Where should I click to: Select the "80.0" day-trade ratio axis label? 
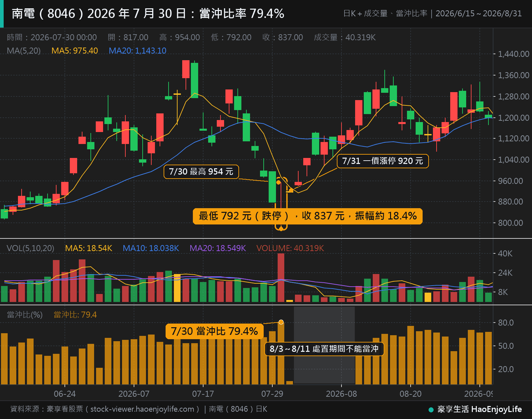[506, 323]
